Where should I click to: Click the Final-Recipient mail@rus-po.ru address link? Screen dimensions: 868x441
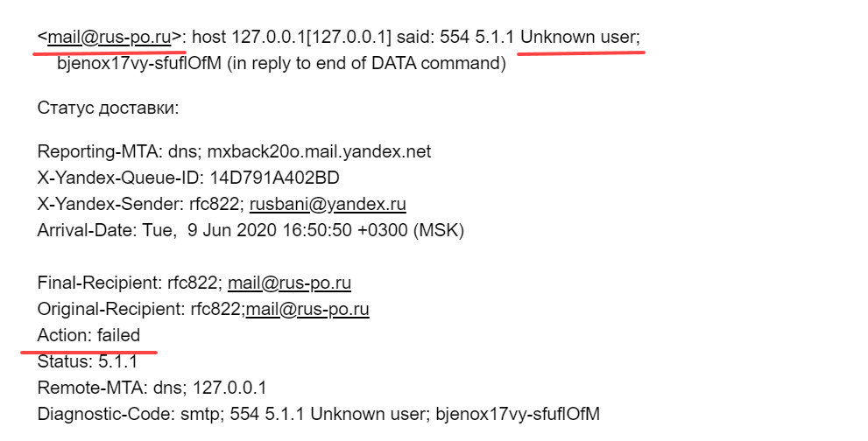(289, 283)
